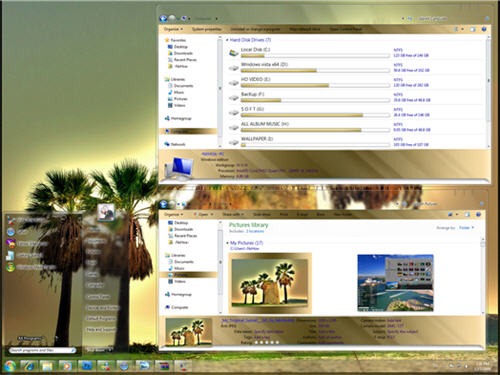Screen dimensions: 500x375
Task: Click Forward button in Computer window
Action: tap(172, 19)
